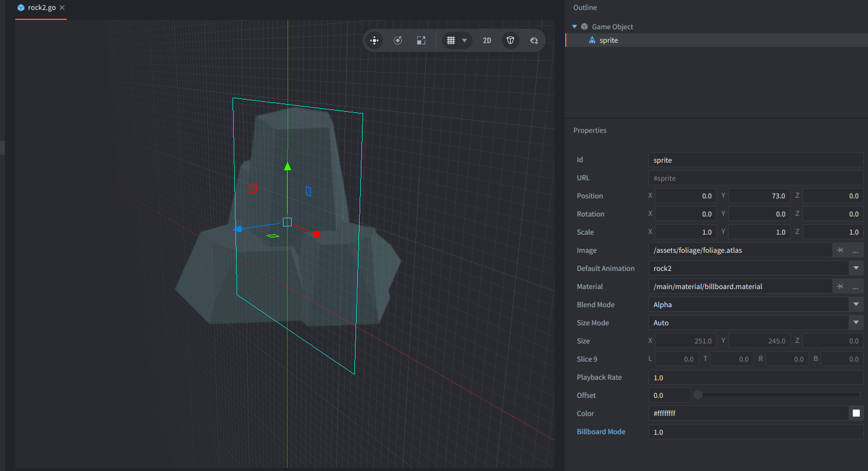Select the Scale tool in viewport toolbar
Viewport: 868px width, 471px height.
421,40
